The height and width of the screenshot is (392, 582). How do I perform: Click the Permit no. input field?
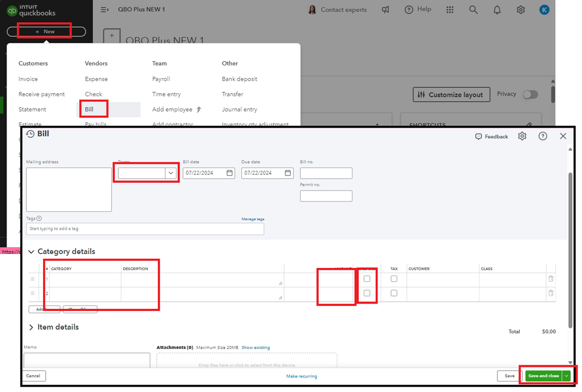pyautogui.click(x=326, y=196)
